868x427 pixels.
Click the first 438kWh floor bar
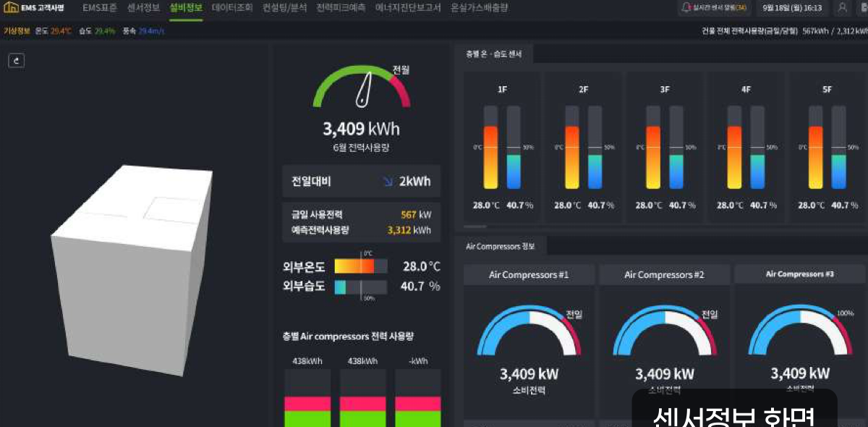tap(307, 398)
